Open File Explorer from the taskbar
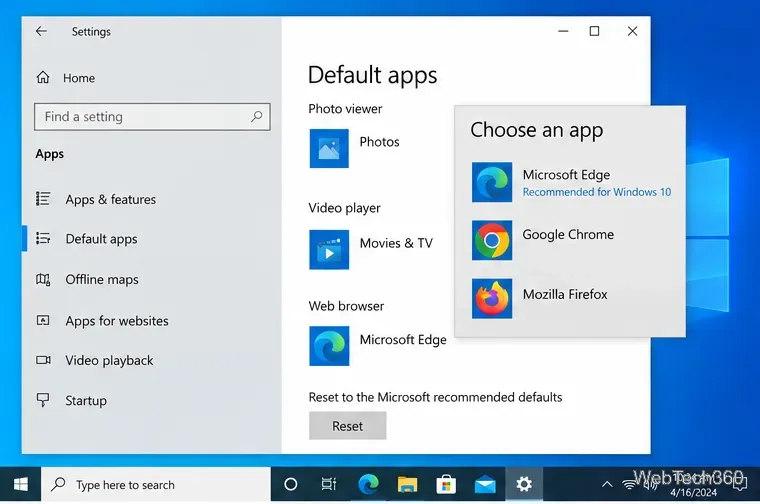760x504 pixels. click(407, 484)
